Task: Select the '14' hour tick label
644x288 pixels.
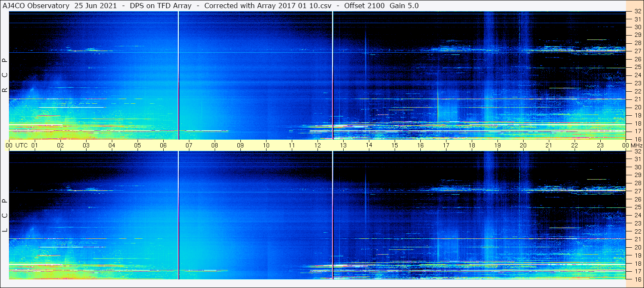Action: coord(369,145)
